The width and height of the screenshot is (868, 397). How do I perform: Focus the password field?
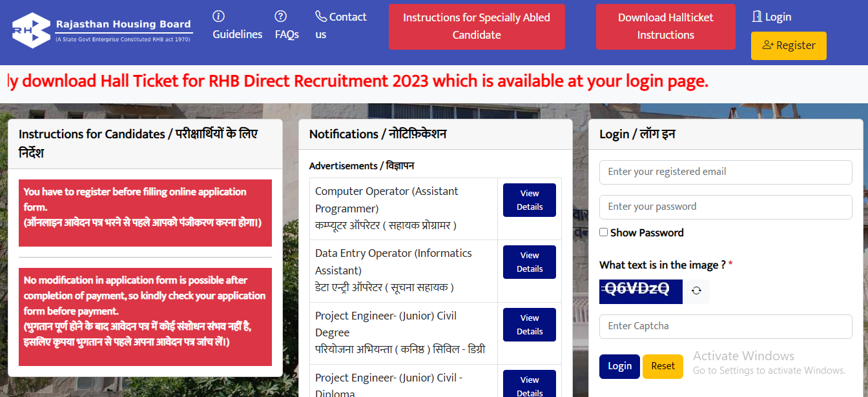(x=726, y=207)
